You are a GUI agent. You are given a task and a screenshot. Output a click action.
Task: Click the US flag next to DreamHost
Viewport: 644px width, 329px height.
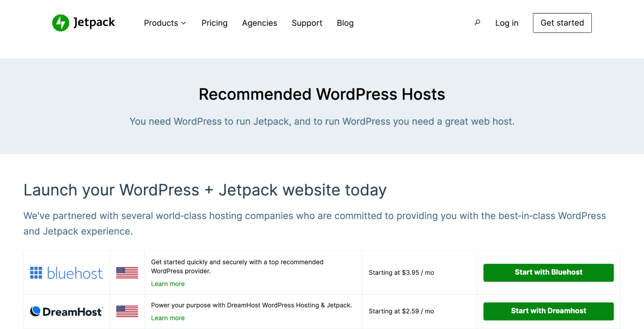tap(127, 311)
